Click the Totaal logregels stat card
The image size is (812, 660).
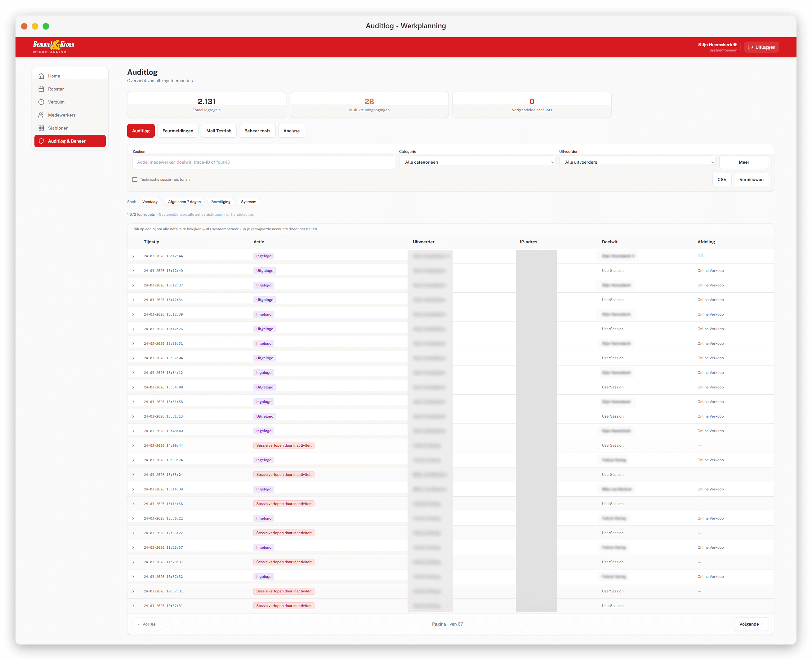[207, 104]
